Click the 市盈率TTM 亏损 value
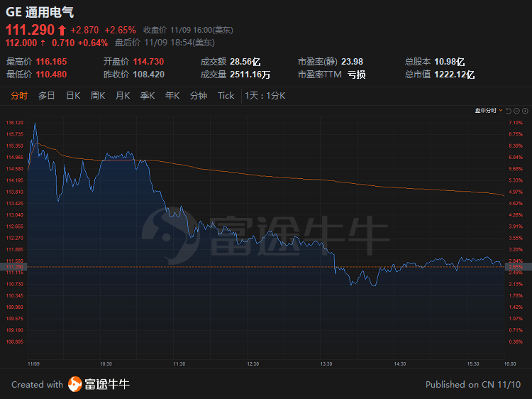The height and width of the screenshot is (399, 532). (x=357, y=75)
